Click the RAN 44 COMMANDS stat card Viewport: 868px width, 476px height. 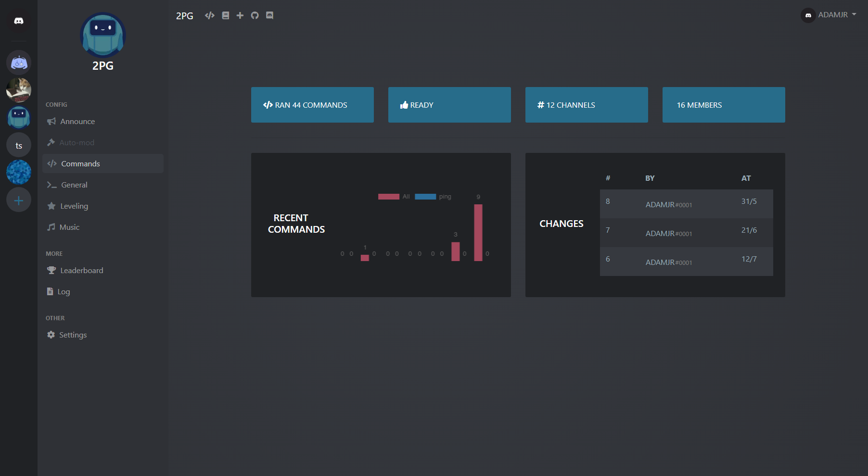click(x=312, y=105)
